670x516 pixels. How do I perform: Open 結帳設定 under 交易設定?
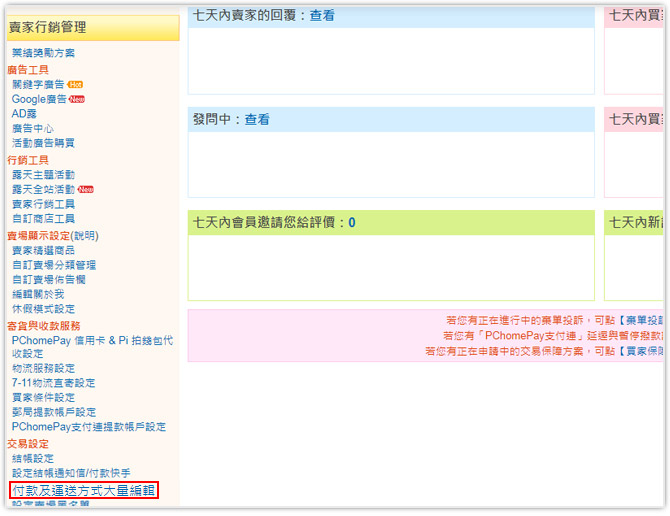(32, 458)
